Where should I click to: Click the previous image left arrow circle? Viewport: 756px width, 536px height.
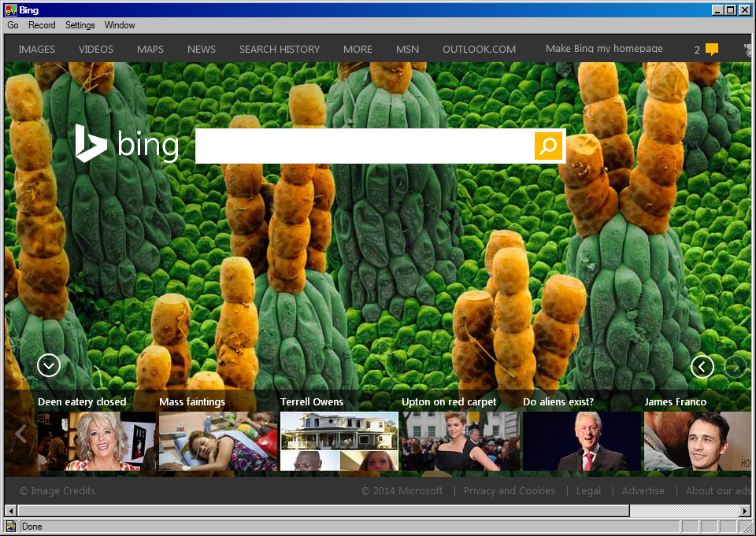tap(702, 366)
